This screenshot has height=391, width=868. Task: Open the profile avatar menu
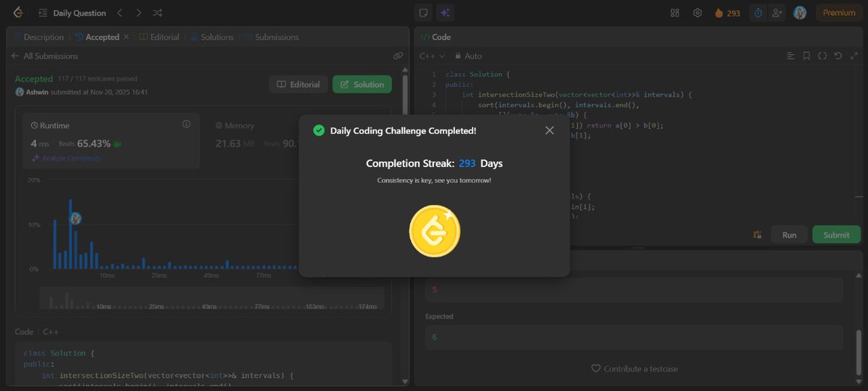point(799,13)
